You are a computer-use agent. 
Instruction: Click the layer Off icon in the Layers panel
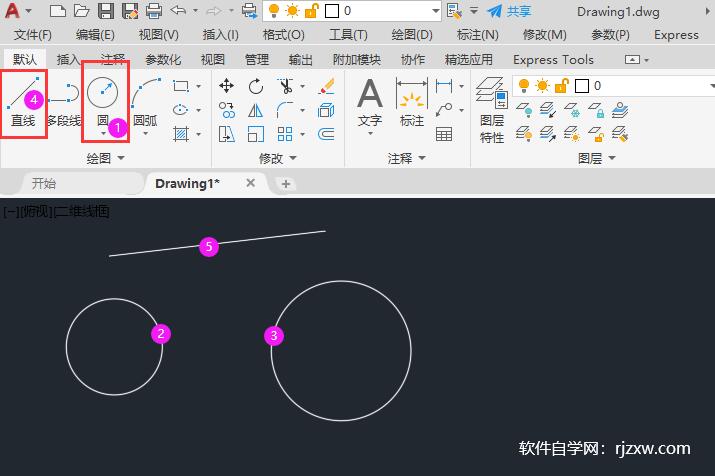click(524, 110)
